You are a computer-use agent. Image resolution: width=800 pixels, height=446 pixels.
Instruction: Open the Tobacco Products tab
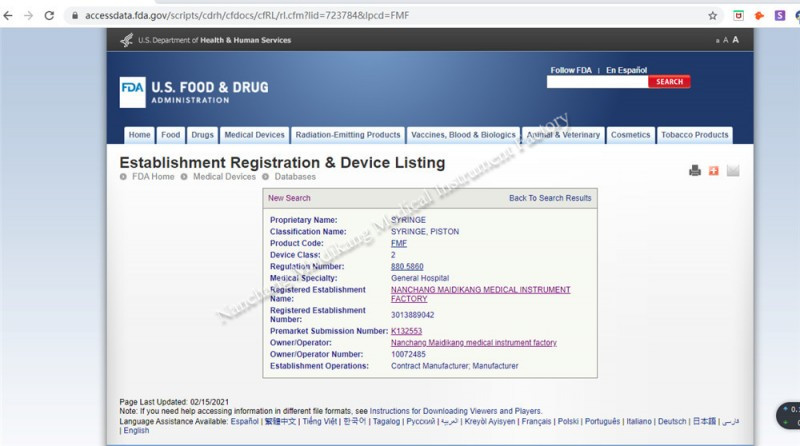pos(695,135)
